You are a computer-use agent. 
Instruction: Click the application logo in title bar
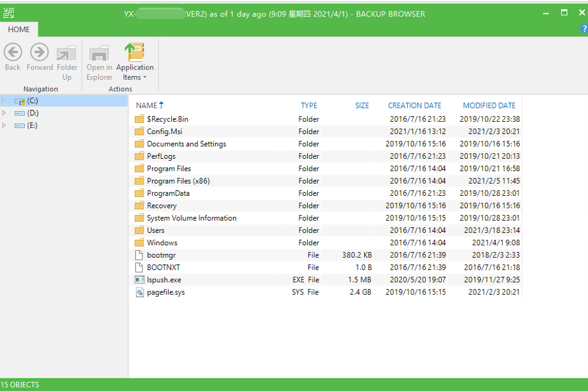tap(8, 13)
